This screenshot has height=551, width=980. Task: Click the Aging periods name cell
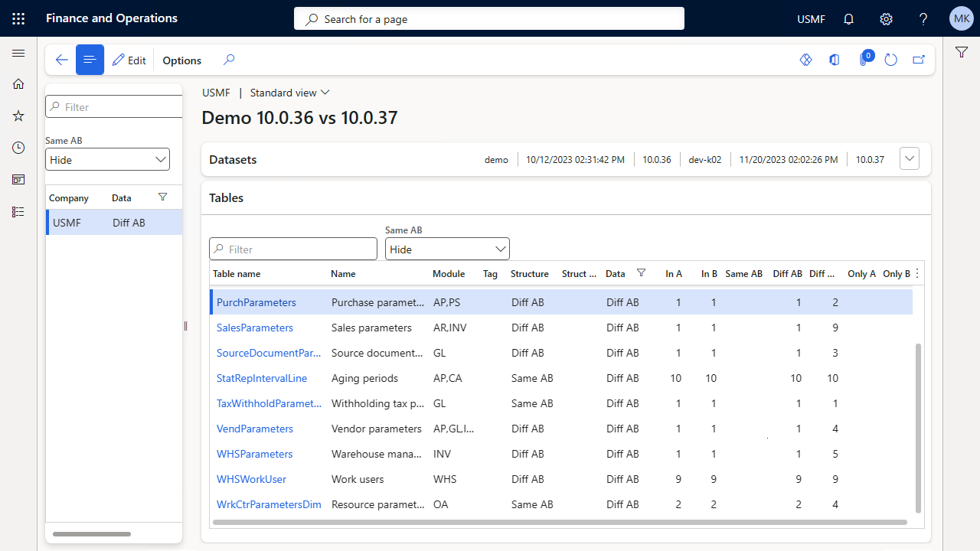click(364, 378)
